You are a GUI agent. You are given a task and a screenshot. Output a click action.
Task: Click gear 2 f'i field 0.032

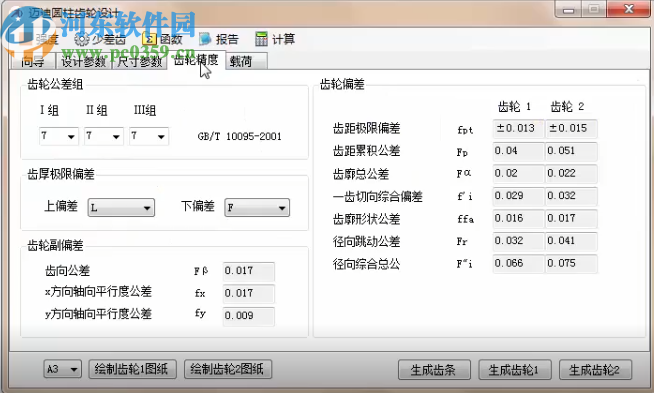(571, 196)
